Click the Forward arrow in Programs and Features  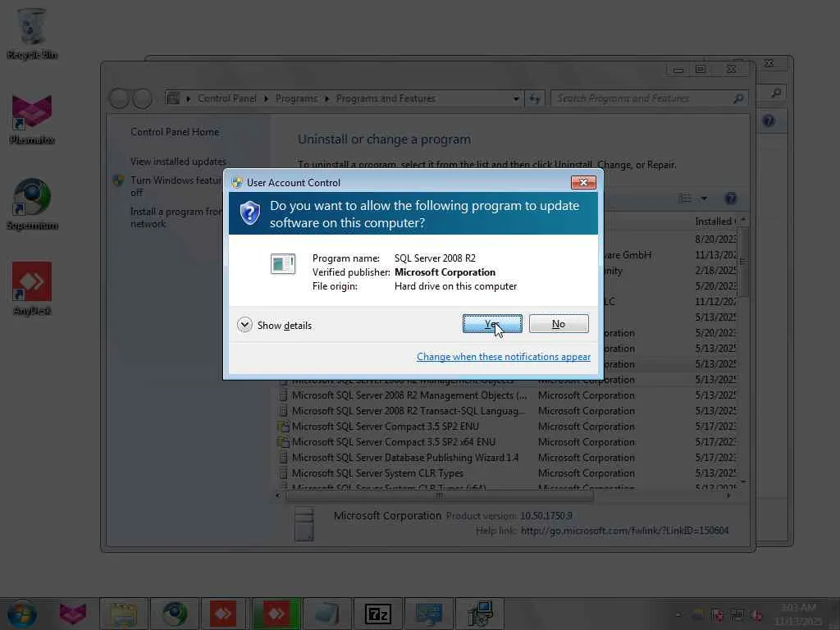point(143,98)
